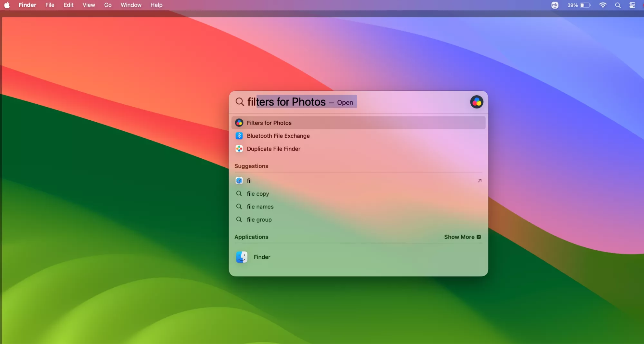The width and height of the screenshot is (644, 344).
Task: Click Show More for Applications
Action: tap(462, 237)
